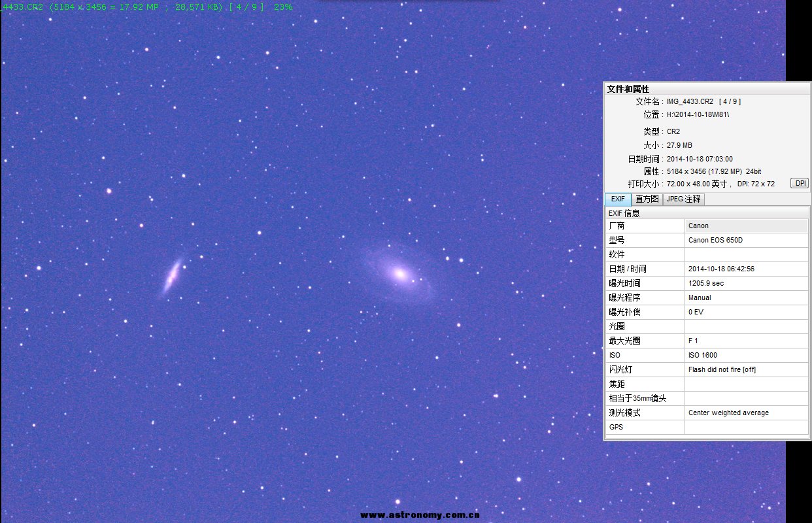
Task: Click date value 2014-10-18 07:03:00
Action: pyautogui.click(x=700, y=159)
